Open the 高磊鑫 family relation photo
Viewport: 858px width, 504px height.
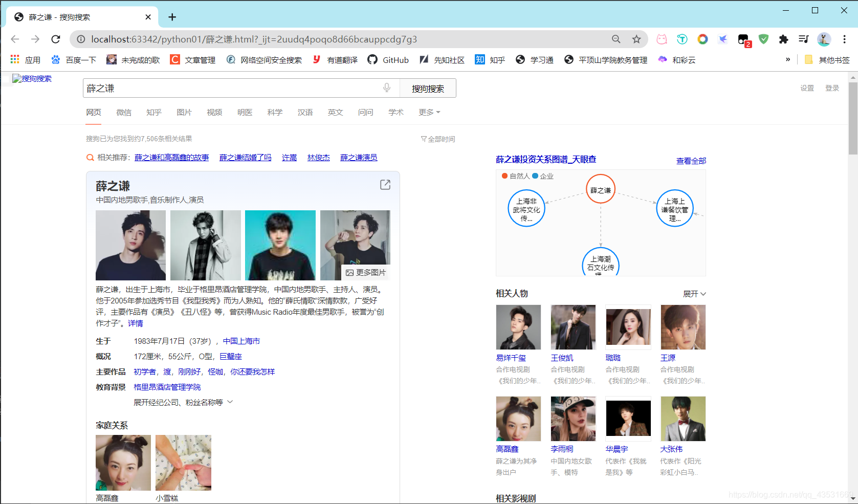[x=123, y=463]
